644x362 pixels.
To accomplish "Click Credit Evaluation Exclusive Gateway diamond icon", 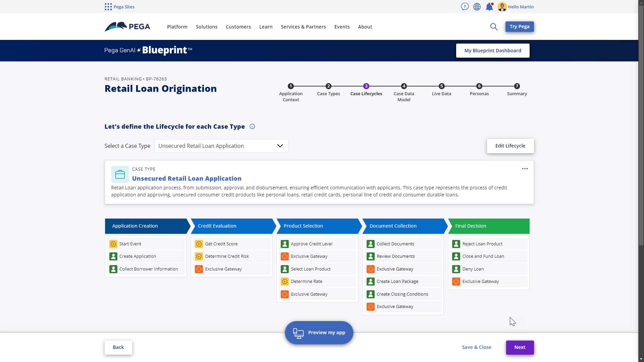I will tap(199, 269).
